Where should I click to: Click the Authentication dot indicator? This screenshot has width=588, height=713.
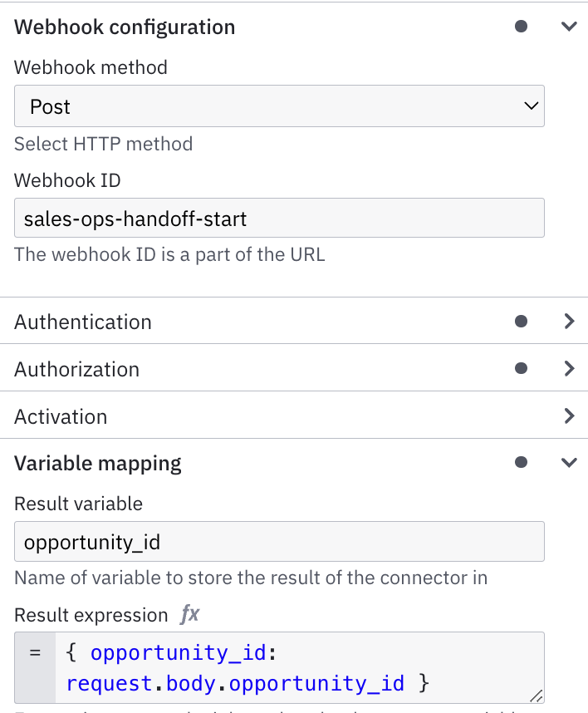[x=521, y=321]
